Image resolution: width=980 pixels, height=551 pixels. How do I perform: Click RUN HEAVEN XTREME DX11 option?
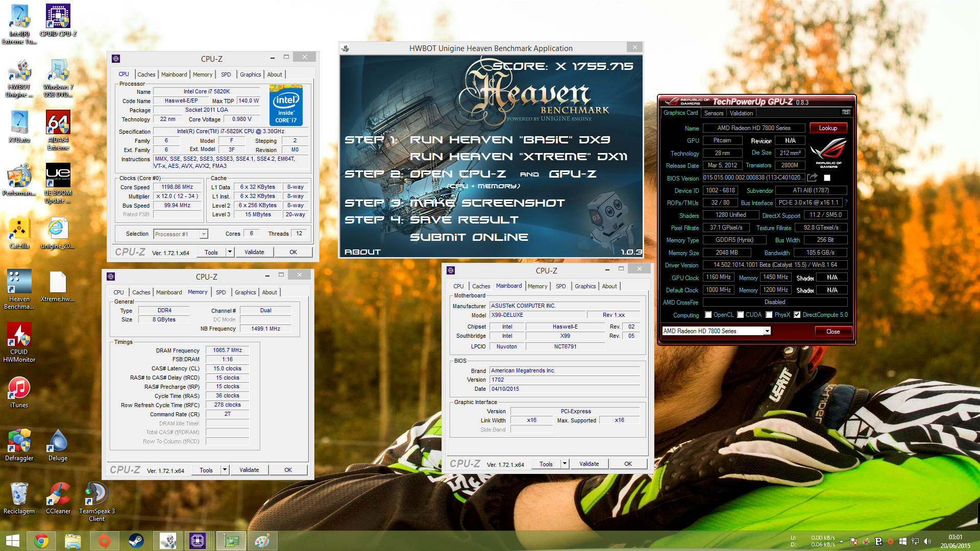click(519, 157)
